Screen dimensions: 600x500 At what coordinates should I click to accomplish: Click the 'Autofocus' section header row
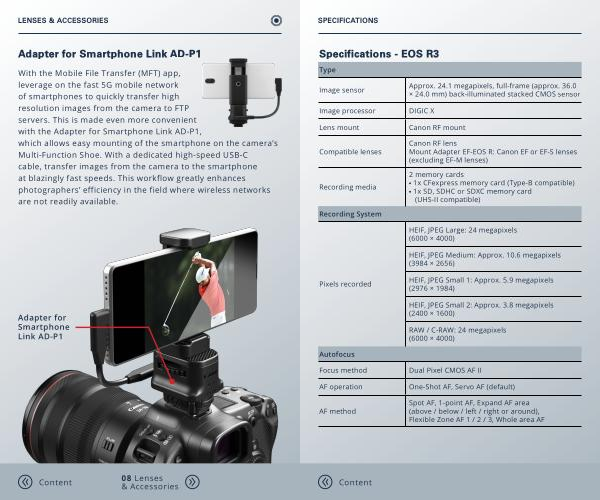pyautogui.click(x=450, y=354)
